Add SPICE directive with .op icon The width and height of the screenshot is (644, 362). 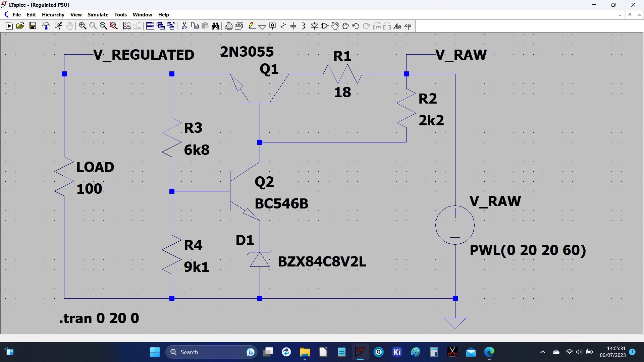click(x=408, y=26)
